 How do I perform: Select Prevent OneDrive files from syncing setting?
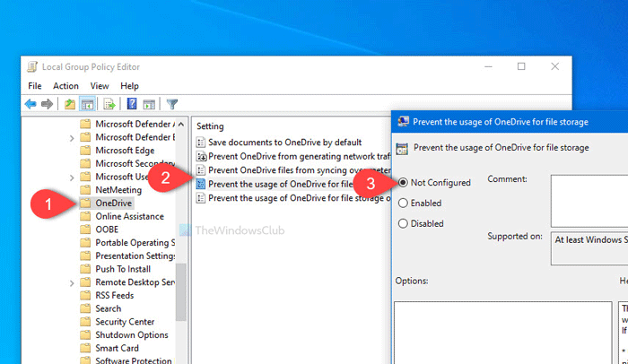pos(299,170)
